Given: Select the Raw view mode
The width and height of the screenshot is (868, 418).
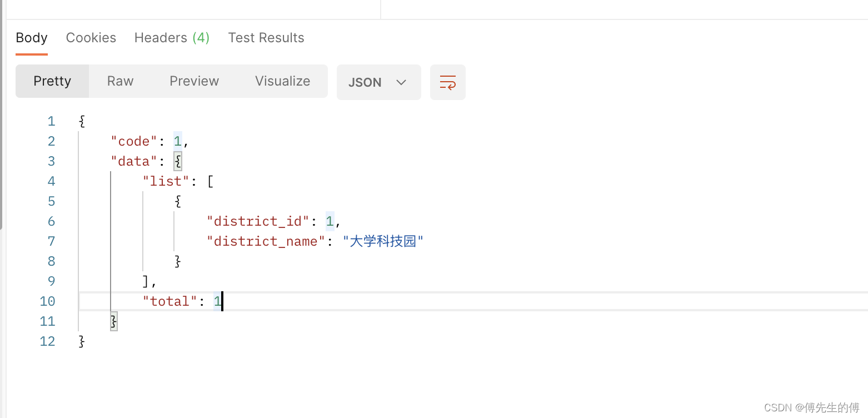Looking at the screenshot, I should (121, 81).
